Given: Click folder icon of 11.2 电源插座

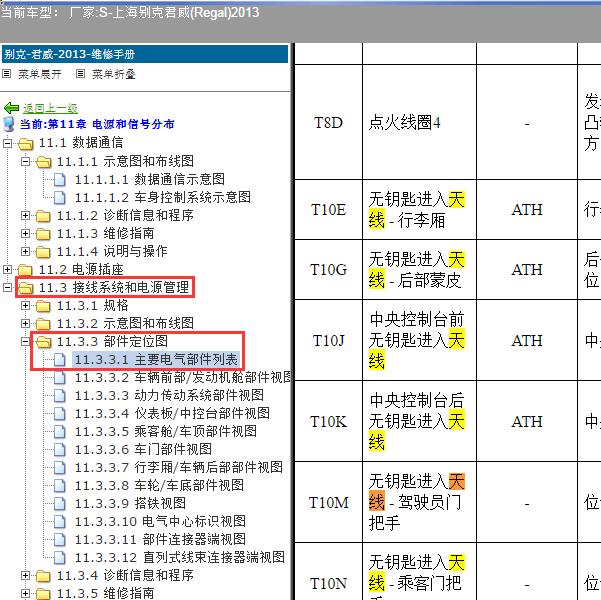Looking at the screenshot, I should point(26,270).
